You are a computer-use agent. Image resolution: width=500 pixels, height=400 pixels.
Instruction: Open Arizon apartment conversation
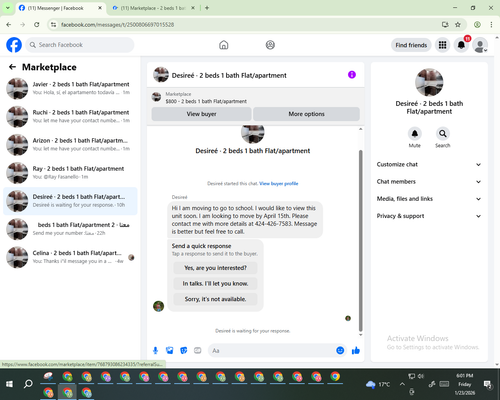coord(70,145)
